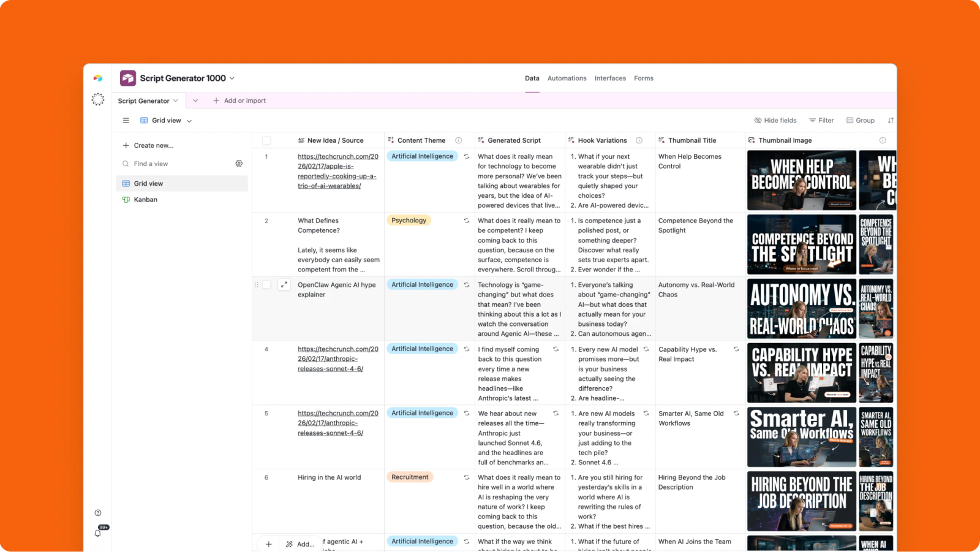Regenerate Thumbnail Title Smarter AI, Same Old Workflows
The width and height of the screenshot is (980, 552).
736,414
